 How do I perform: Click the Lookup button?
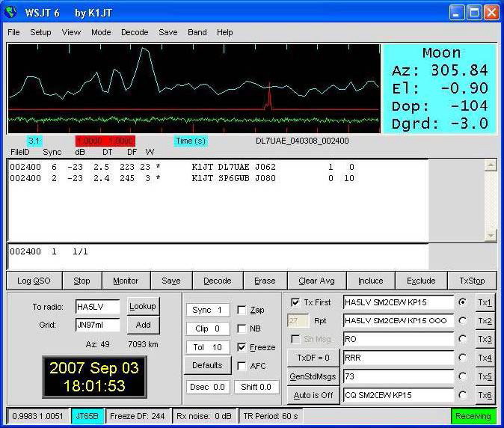[143, 307]
